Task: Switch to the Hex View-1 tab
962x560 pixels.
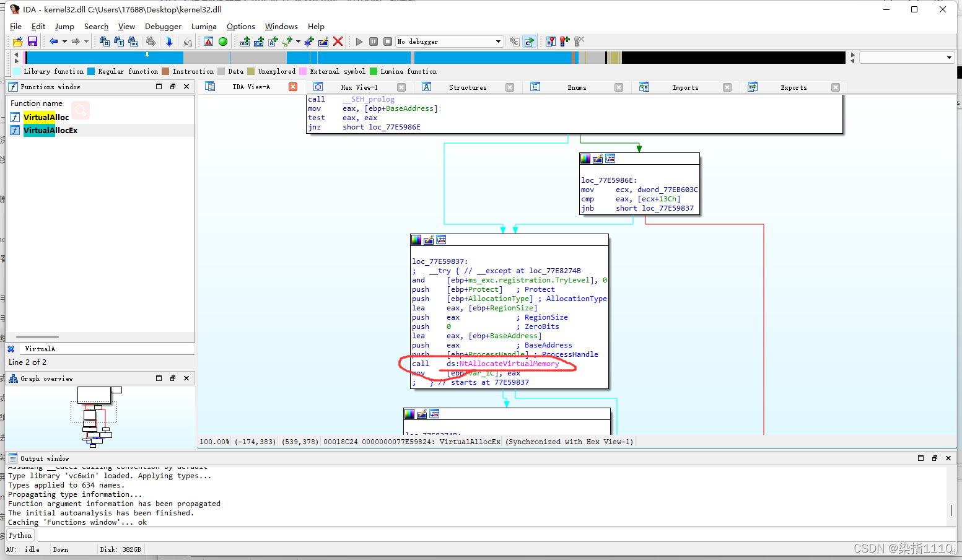Action: [359, 87]
